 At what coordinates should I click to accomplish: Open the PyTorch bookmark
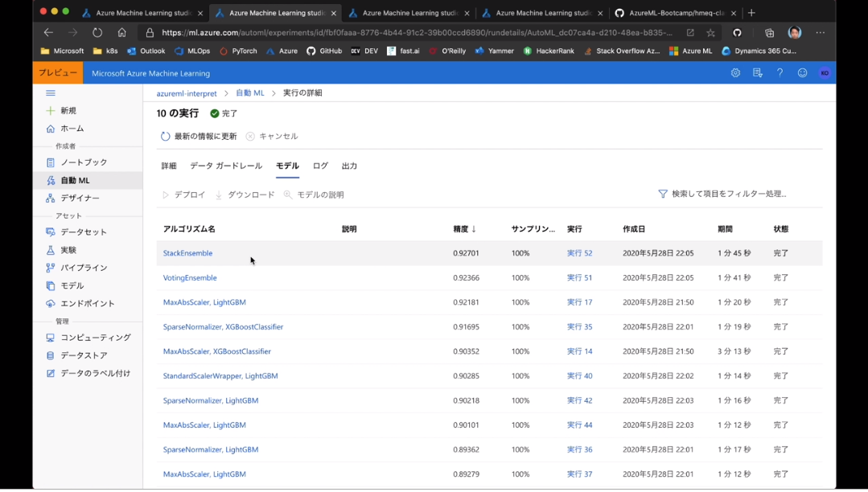click(239, 51)
